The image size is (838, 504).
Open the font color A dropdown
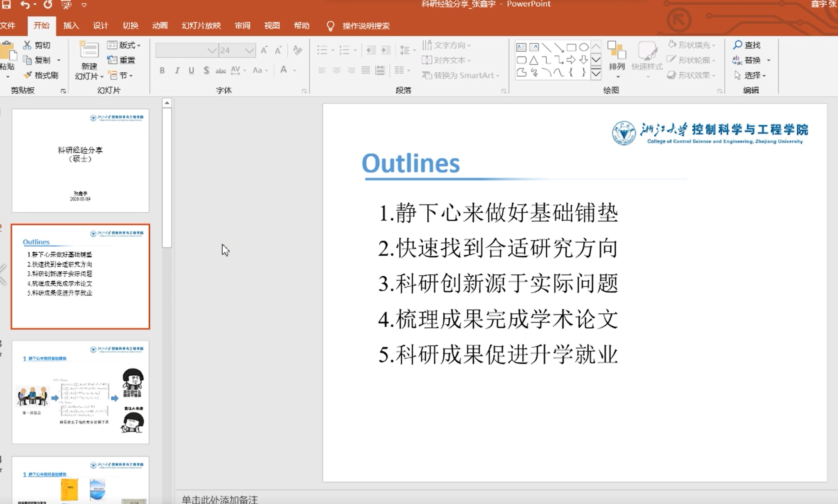point(295,71)
